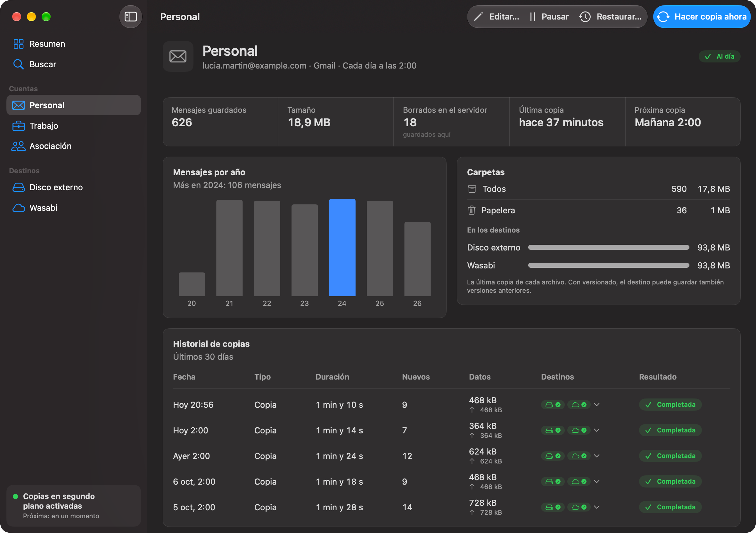Click cloud destination badge in 5 oct row
756x533 pixels.
pyautogui.click(x=579, y=507)
